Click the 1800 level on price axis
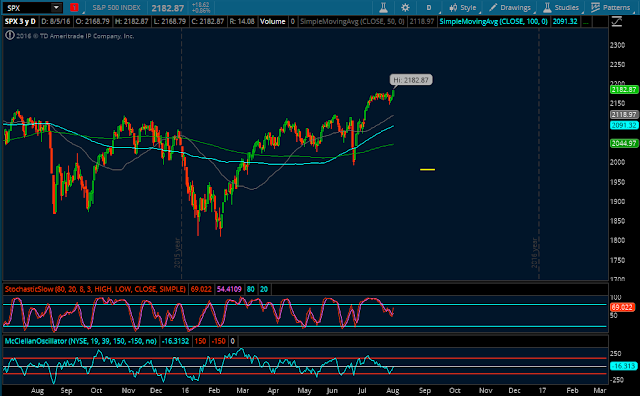This screenshot has height=396, width=640. point(618,240)
